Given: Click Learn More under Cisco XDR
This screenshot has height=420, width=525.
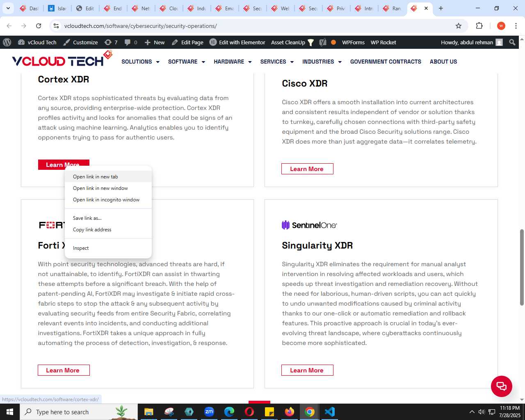Looking at the screenshot, I should click(x=307, y=169).
